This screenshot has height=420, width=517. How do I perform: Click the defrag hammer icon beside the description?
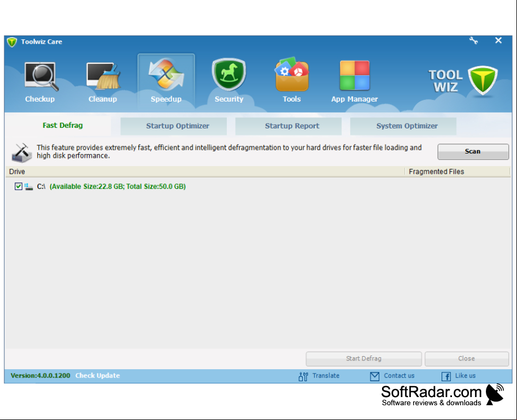(x=22, y=152)
